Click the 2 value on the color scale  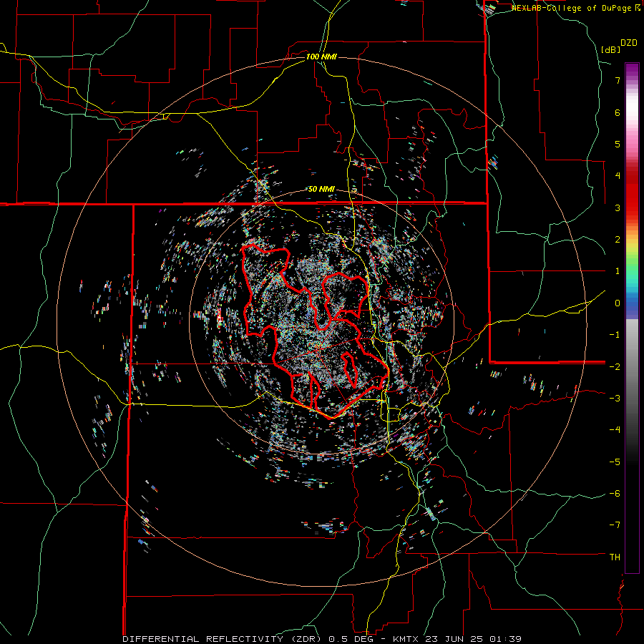(618, 240)
